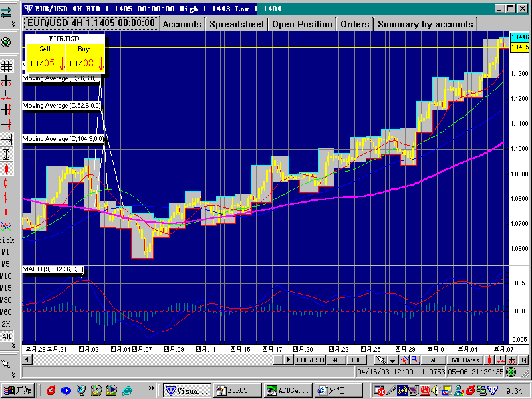
Task: Switch to the M60 timeframe
Action: coord(6,312)
